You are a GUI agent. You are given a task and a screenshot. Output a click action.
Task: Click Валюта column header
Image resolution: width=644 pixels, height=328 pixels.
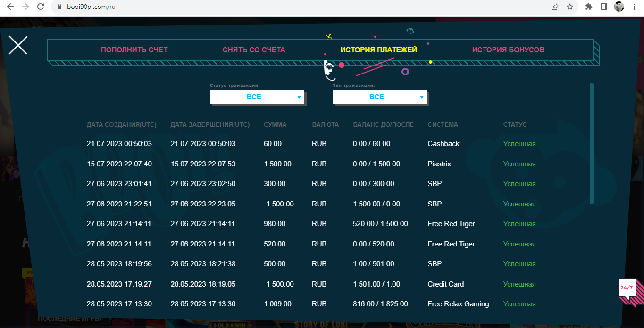pyautogui.click(x=326, y=124)
